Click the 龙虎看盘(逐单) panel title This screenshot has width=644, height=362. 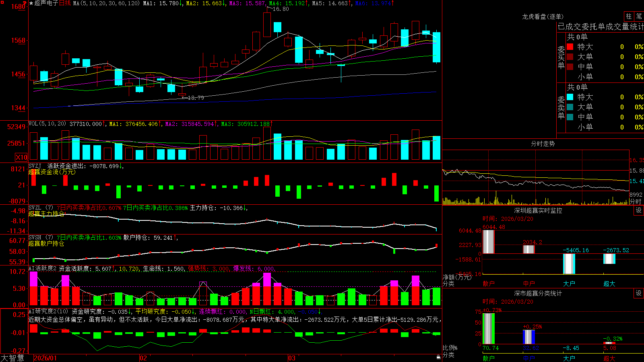[x=543, y=16]
